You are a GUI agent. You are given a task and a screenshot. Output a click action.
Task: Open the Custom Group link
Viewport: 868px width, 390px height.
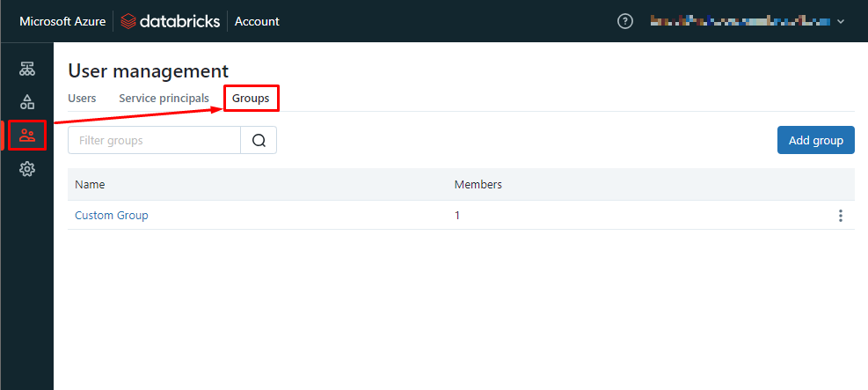click(112, 215)
